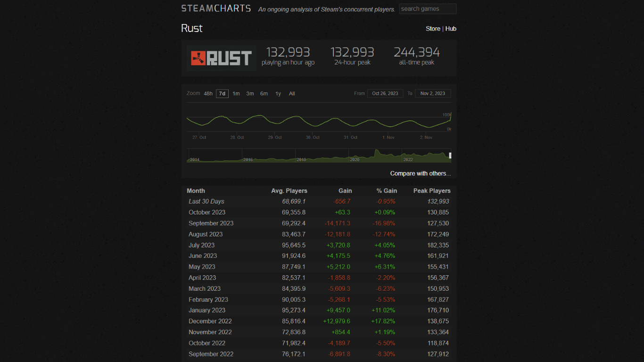Switch chart zoom to 3m
The width and height of the screenshot is (644, 362).
(x=250, y=94)
